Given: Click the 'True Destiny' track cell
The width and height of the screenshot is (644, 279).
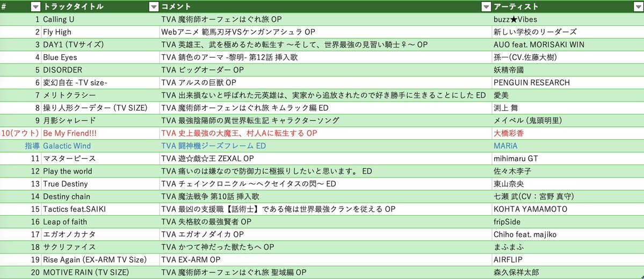Looking at the screenshot, I should (x=100, y=184).
